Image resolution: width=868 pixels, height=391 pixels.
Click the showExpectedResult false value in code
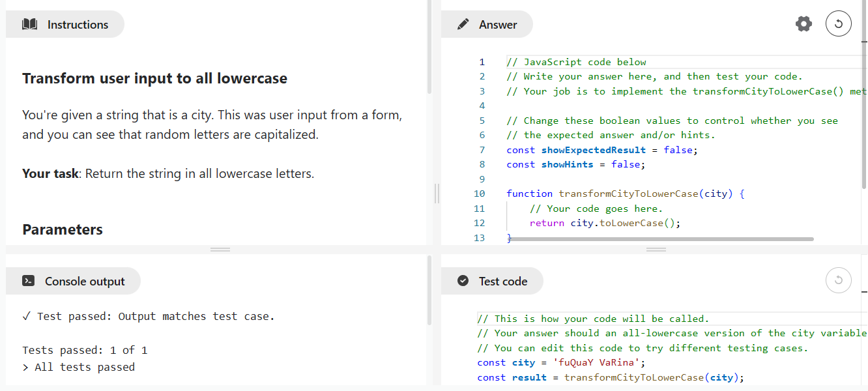click(x=678, y=150)
